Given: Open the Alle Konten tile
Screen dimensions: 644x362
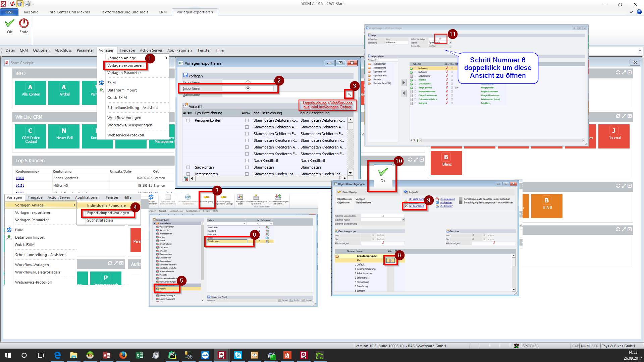Looking at the screenshot, I should [31, 92].
